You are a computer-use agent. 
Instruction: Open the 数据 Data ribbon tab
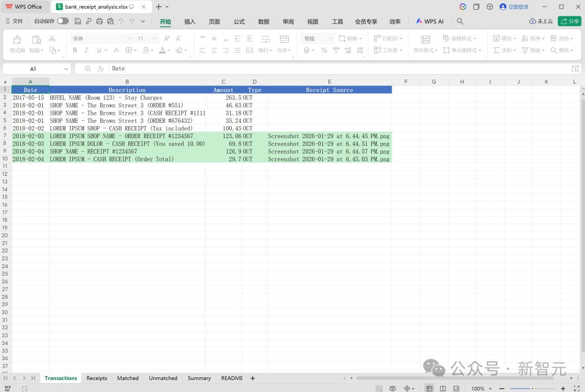264,21
